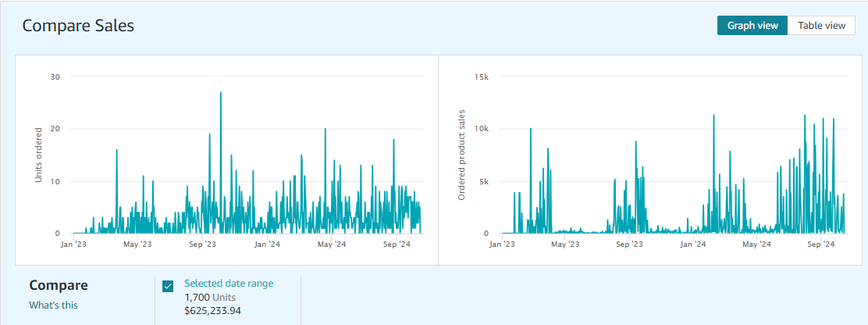868x325 pixels.
Task: Click May '24 label on Units ordered chart
Action: [332, 245]
